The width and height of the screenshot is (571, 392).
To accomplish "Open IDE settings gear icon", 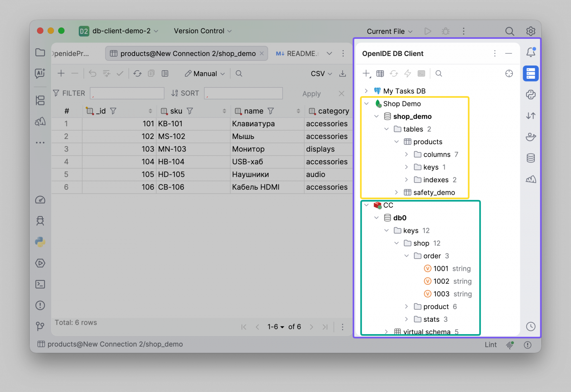I will point(531,31).
